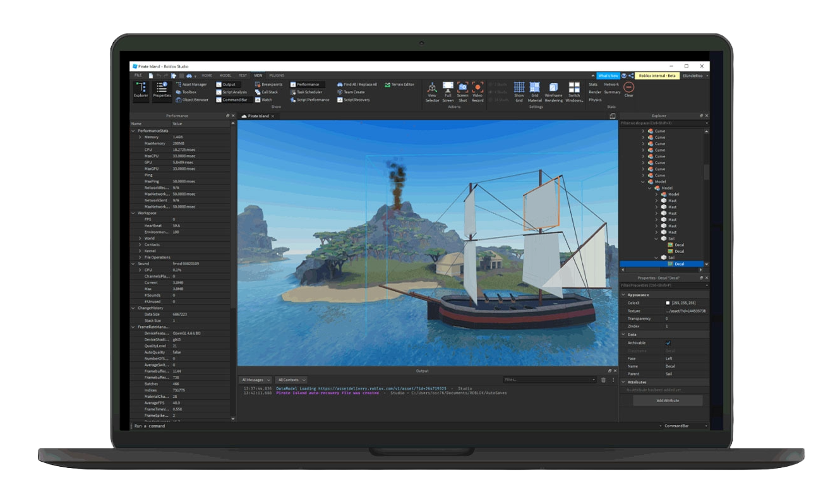Click the Color3 white color swatch
840x504 pixels.
[668, 303]
